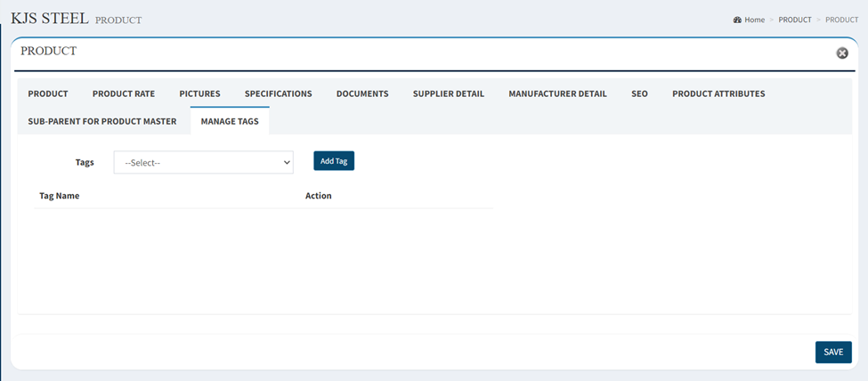Close the PRODUCT panel with X icon
The width and height of the screenshot is (868, 381).
tap(842, 53)
